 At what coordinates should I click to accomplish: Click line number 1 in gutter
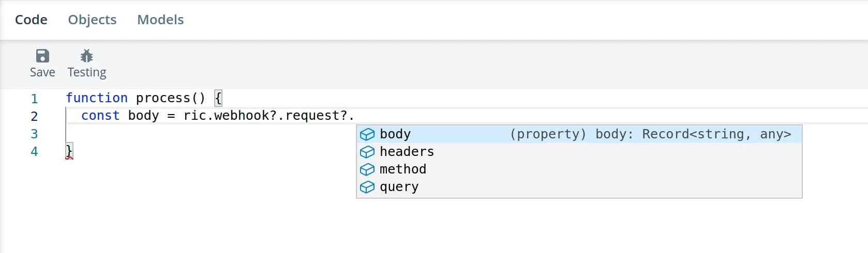(34, 99)
